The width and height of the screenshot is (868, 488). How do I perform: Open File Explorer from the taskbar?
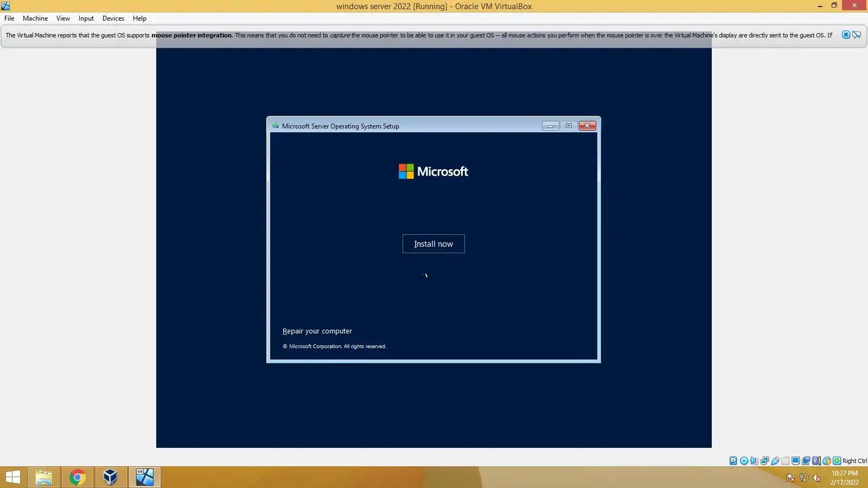pyautogui.click(x=44, y=477)
